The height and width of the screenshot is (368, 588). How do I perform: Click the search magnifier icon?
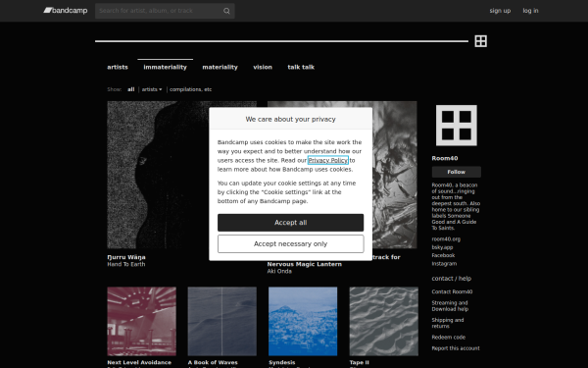pyautogui.click(x=226, y=11)
